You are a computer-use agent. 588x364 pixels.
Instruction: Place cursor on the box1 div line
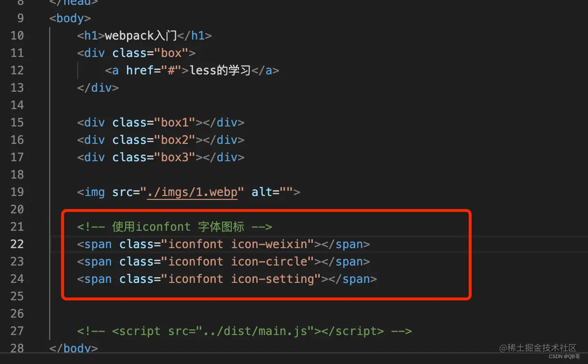pyautogui.click(x=161, y=123)
